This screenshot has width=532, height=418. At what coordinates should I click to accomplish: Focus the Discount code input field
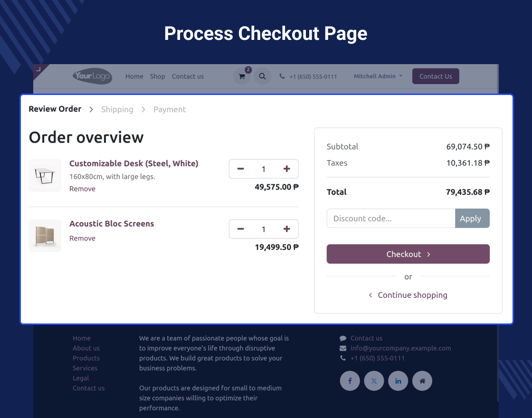click(391, 218)
